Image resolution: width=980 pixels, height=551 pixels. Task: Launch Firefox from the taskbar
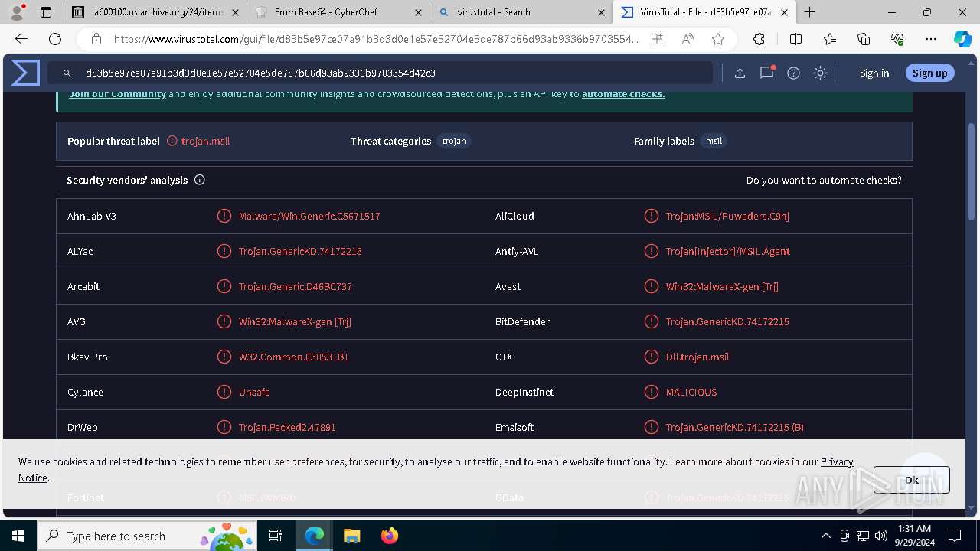click(390, 536)
